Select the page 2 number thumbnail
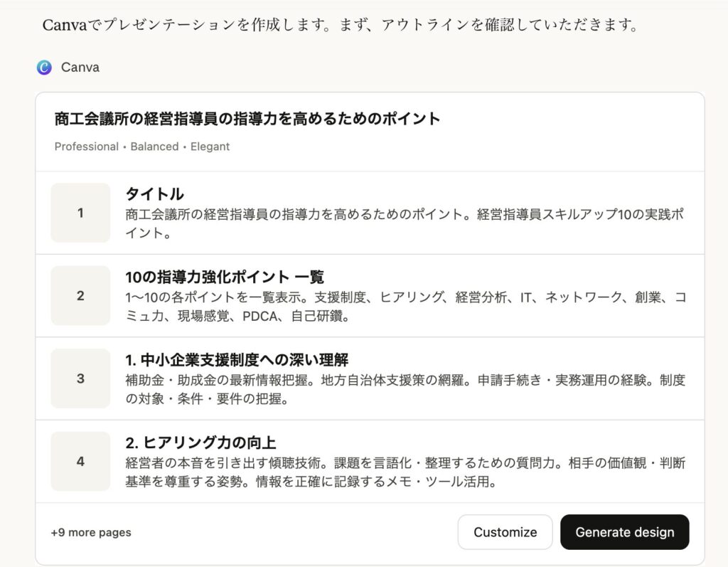 click(80, 295)
